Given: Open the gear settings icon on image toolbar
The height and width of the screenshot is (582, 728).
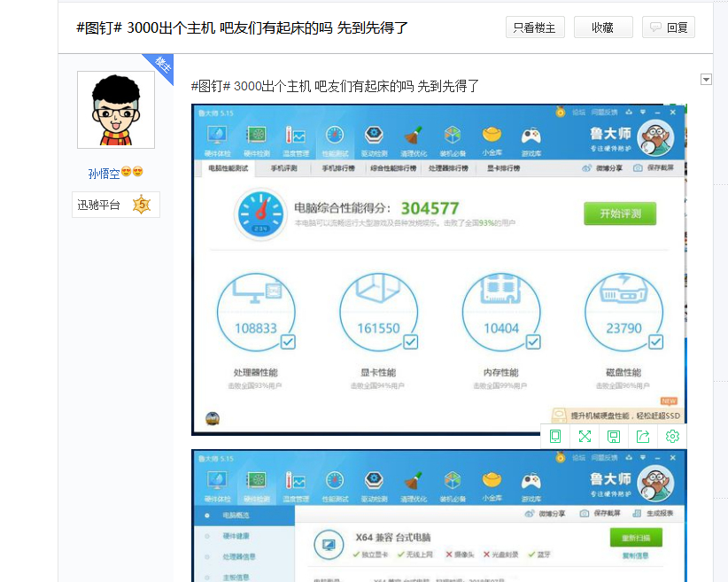Looking at the screenshot, I should tap(672, 436).
